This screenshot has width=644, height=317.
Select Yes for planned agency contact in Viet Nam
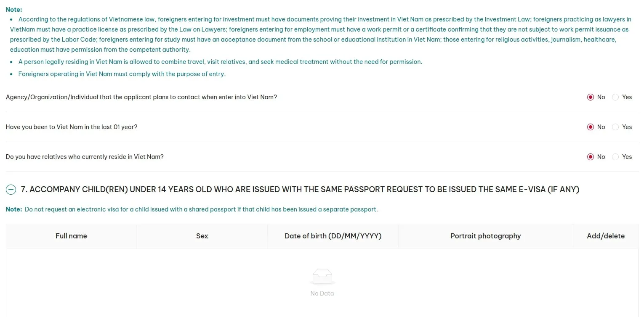click(x=615, y=97)
